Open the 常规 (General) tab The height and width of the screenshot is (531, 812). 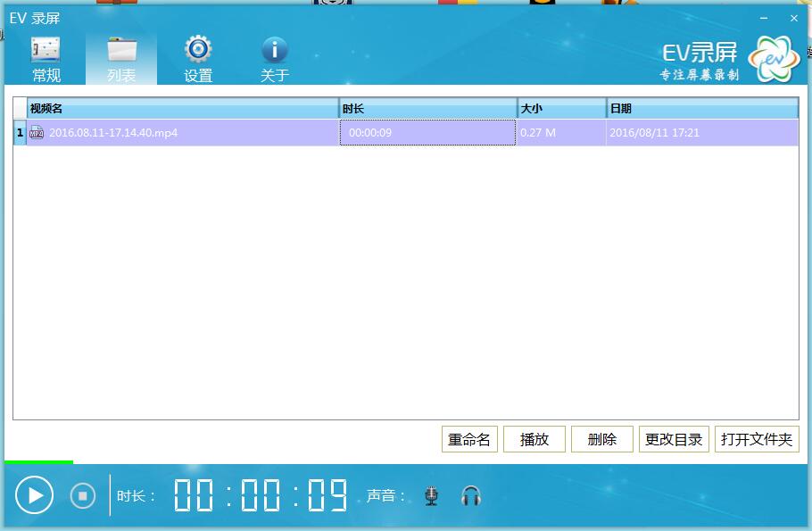[46, 59]
